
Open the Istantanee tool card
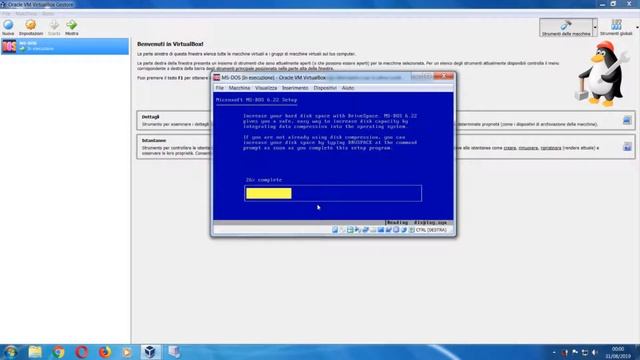click(x=386, y=147)
